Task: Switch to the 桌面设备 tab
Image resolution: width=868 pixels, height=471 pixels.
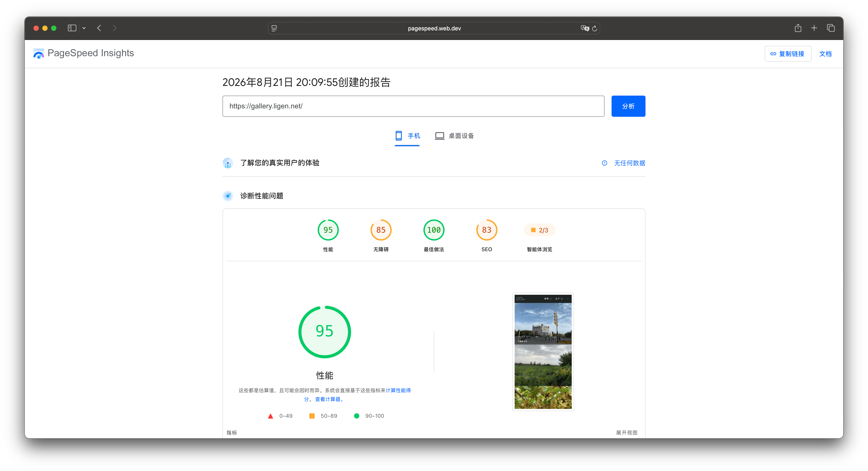Action: (454, 136)
